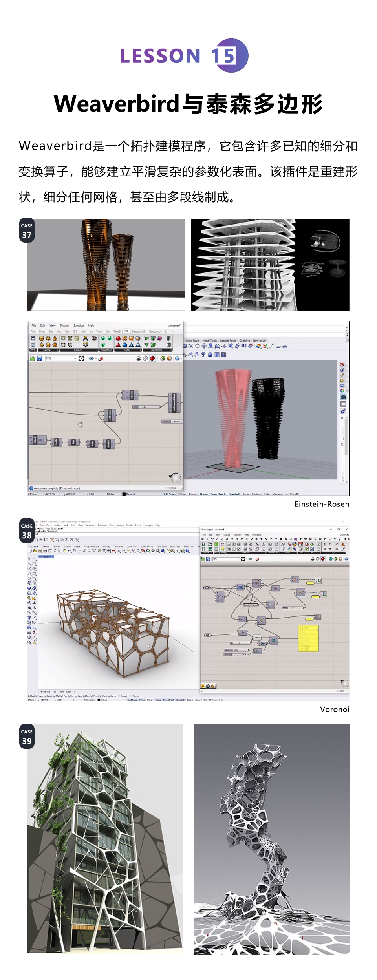377x980 pixels.
Task: Switch to the Kangaroo2 component tab
Action: pos(138,331)
